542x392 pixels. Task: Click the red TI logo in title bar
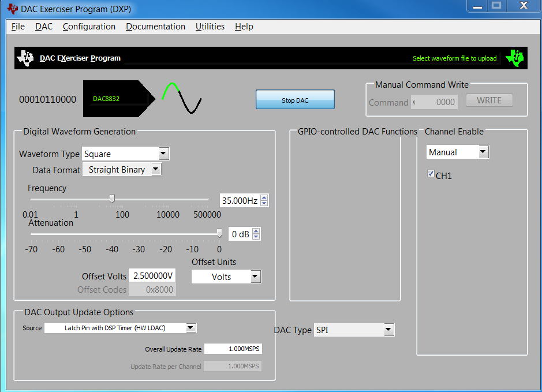[13, 9]
